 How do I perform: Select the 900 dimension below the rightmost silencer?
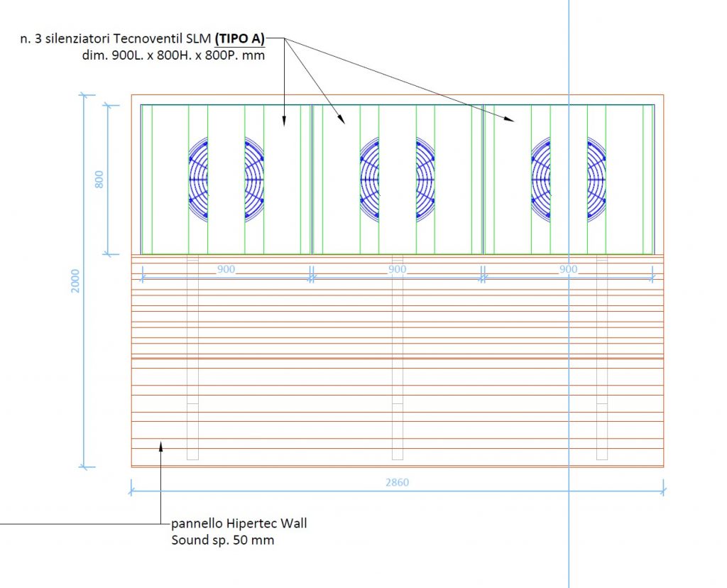(569, 269)
